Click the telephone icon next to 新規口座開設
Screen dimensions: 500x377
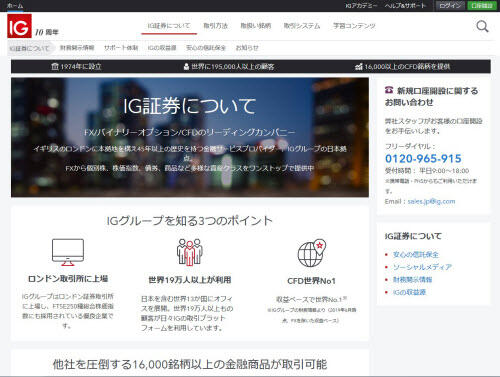[389, 90]
